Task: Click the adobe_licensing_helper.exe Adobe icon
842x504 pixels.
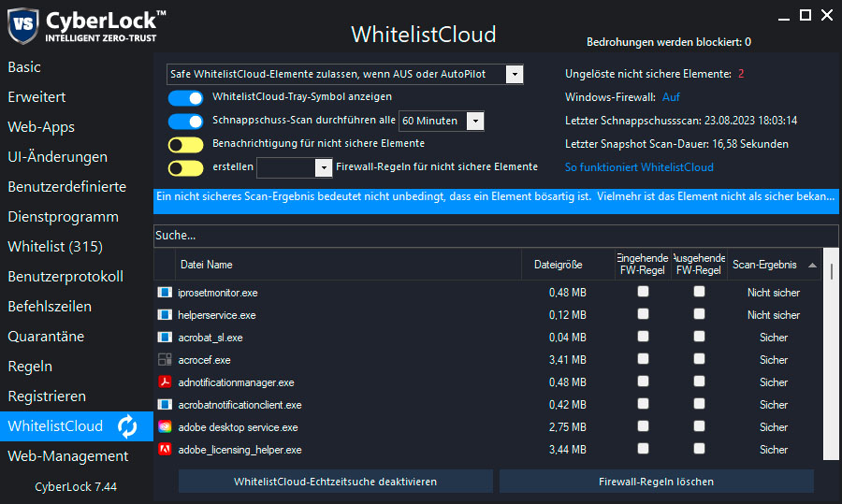Action: tap(165, 450)
